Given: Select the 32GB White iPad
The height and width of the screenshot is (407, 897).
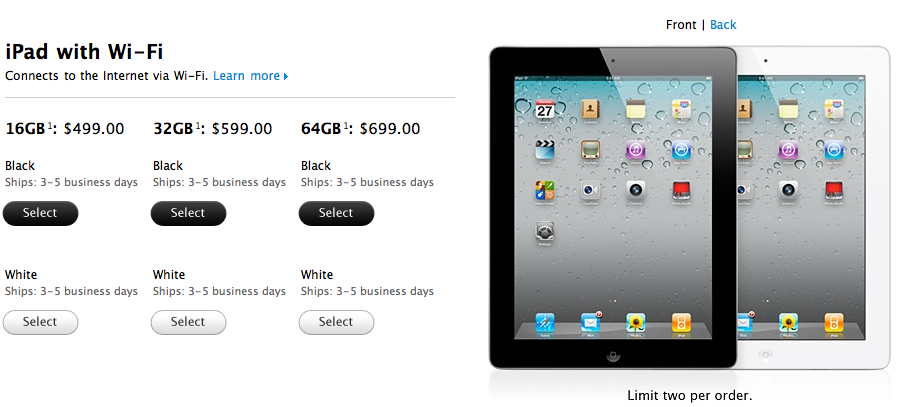Looking at the screenshot, I should coord(188,322).
